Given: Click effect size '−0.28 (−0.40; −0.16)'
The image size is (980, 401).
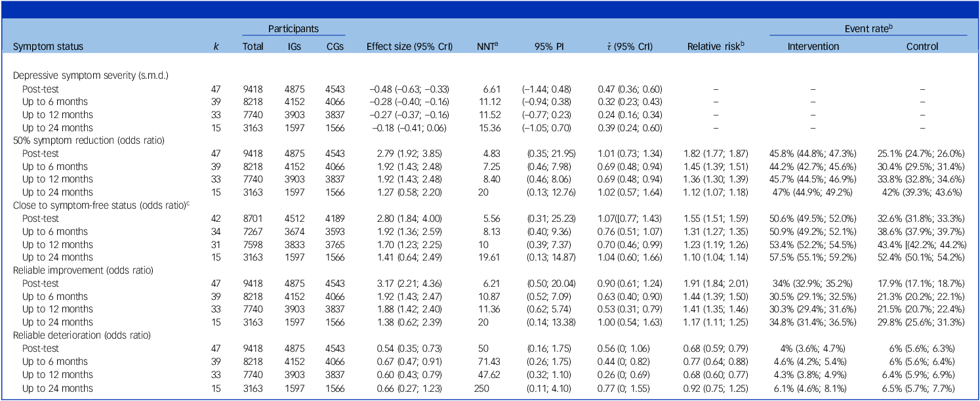Looking at the screenshot, I should 408,102.
